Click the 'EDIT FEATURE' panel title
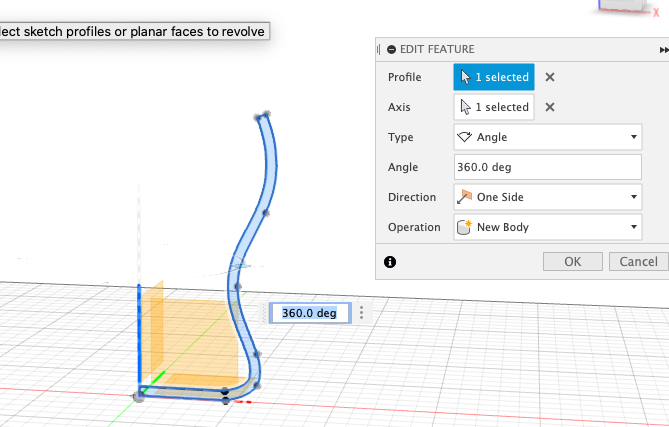Image resolution: width=669 pixels, height=427 pixels. point(437,49)
